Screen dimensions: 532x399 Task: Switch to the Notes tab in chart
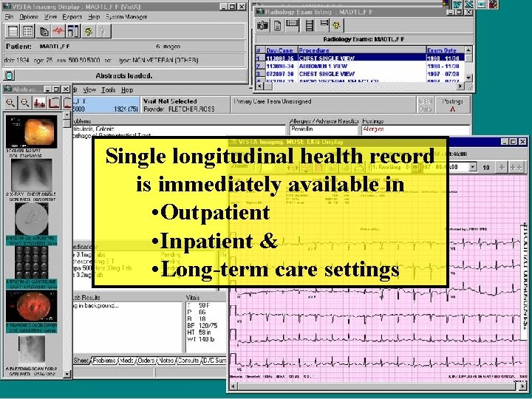[166, 361]
